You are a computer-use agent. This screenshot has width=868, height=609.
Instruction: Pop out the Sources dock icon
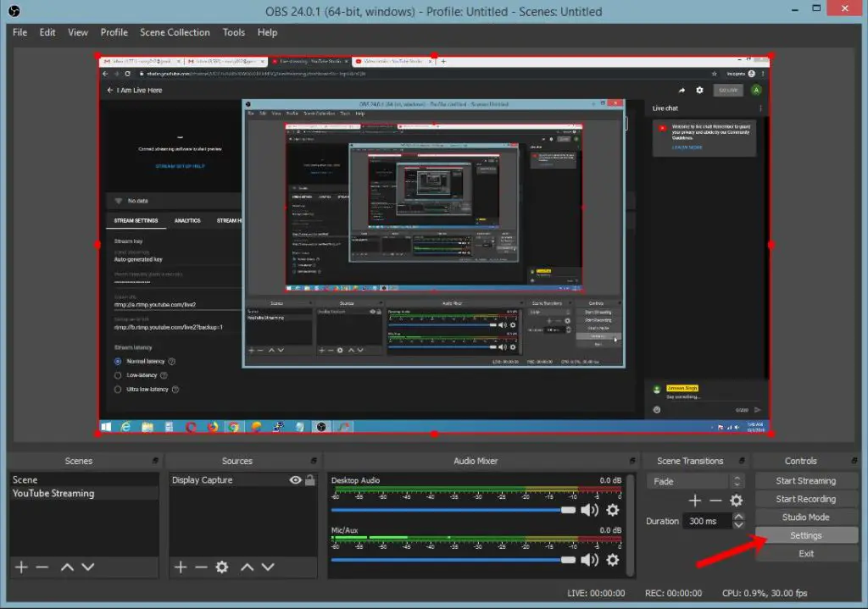pos(314,460)
